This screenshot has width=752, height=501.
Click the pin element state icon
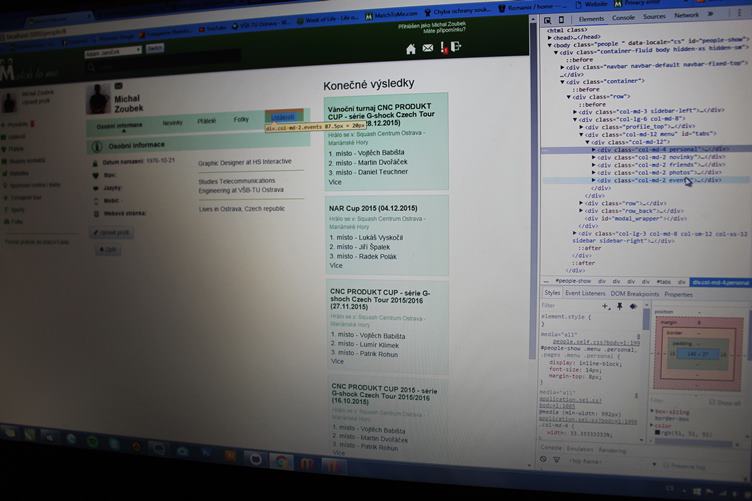click(x=620, y=306)
